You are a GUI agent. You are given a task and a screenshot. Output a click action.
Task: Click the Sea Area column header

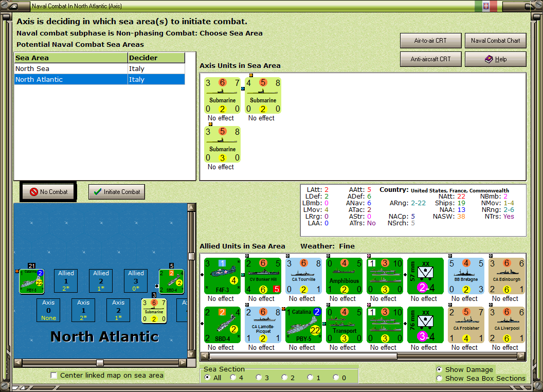71,58
